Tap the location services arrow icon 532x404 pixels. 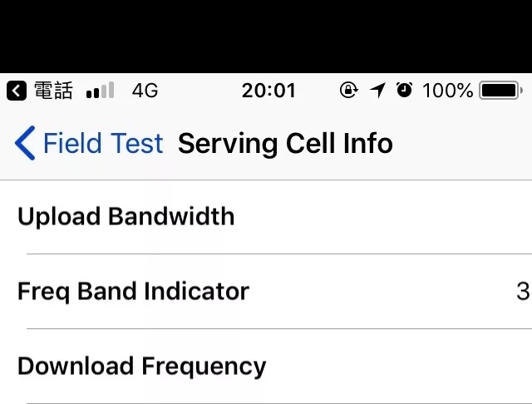[378, 91]
